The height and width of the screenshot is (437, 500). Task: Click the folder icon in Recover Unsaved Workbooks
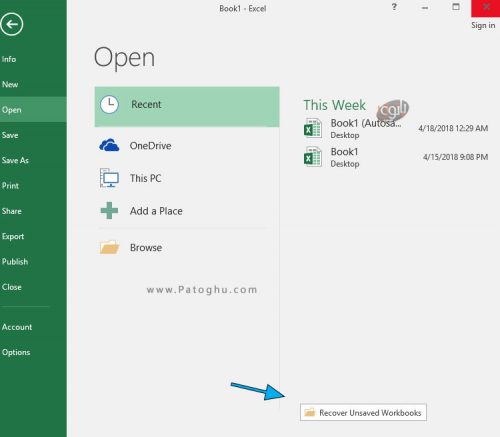[310, 412]
